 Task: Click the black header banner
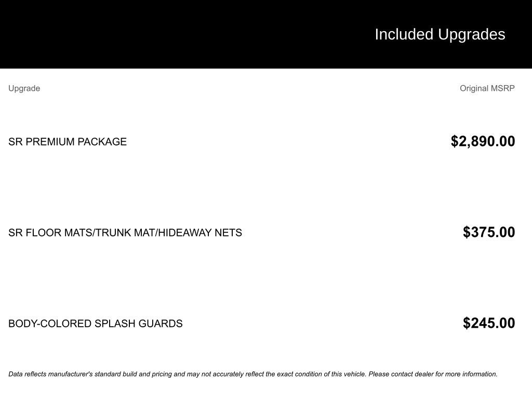coord(266,34)
